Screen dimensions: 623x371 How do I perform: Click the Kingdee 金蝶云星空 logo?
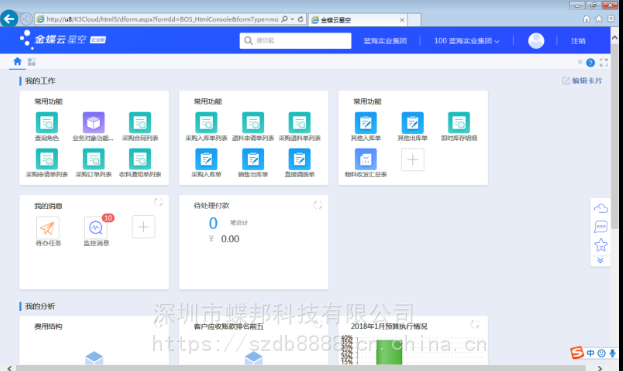[63, 39]
